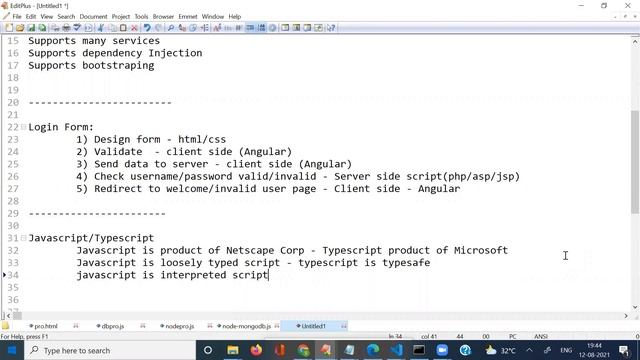Click the Redo arrow icon
This screenshot has width=640, height=360.
[158, 28]
